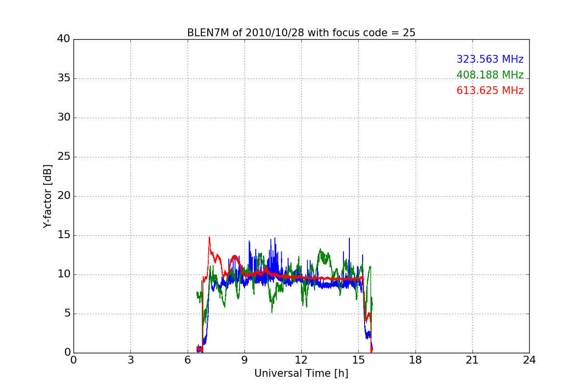The height and width of the screenshot is (392, 588).
Task: Click the x-axis tick label 21
Action: pos(472,360)
